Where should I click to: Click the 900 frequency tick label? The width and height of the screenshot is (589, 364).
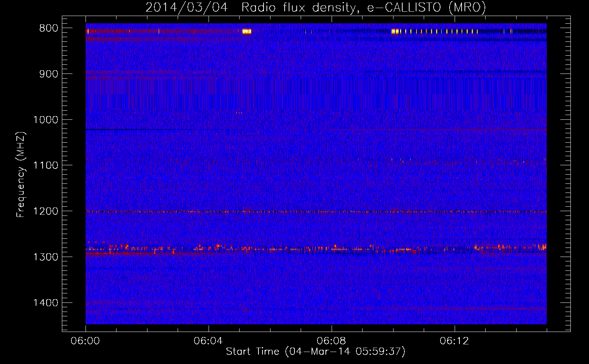(48, 74)
